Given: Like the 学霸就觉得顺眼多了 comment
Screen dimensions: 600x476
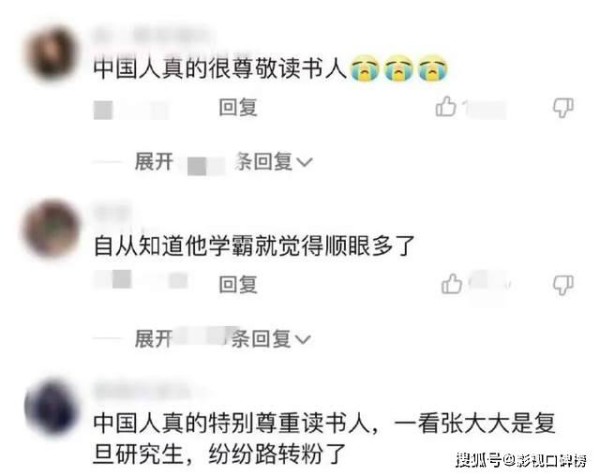Looking at the screenshot, I should 452,284.
